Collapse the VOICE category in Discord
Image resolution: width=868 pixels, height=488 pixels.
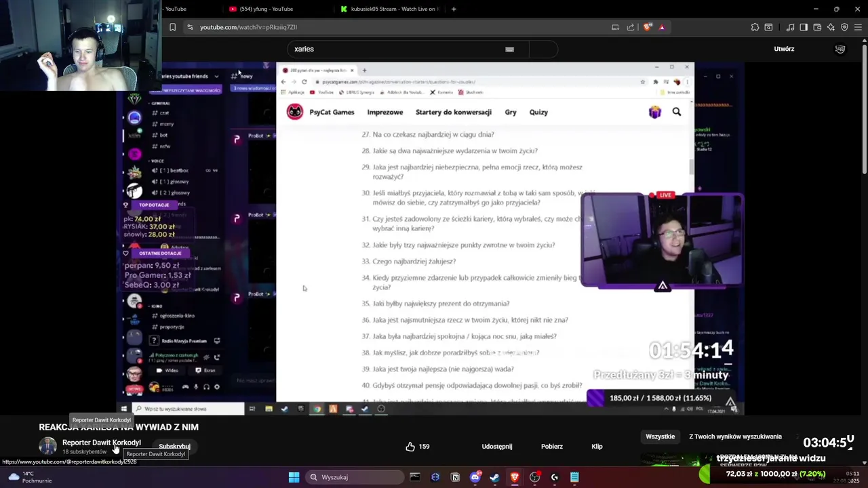(x=157, y=161)
